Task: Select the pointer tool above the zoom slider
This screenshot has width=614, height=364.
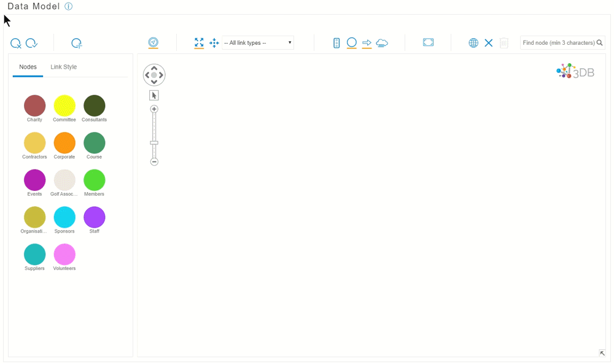Action: [154, 95]
